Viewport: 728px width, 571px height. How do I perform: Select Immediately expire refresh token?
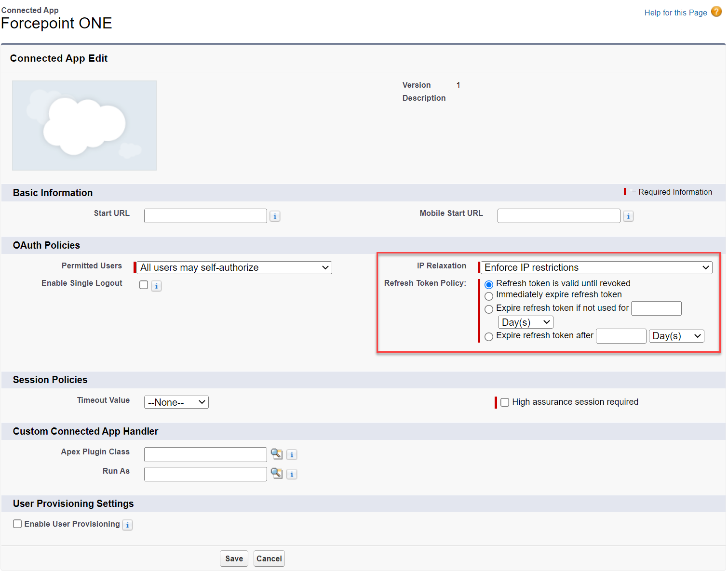488,296
